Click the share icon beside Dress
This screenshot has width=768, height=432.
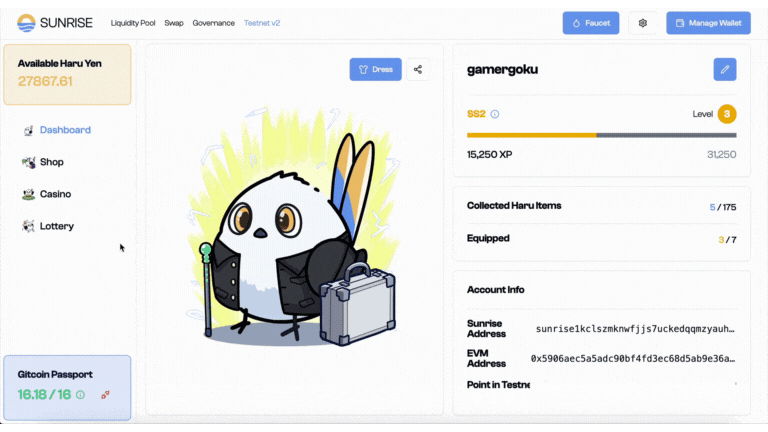[418, 69]
